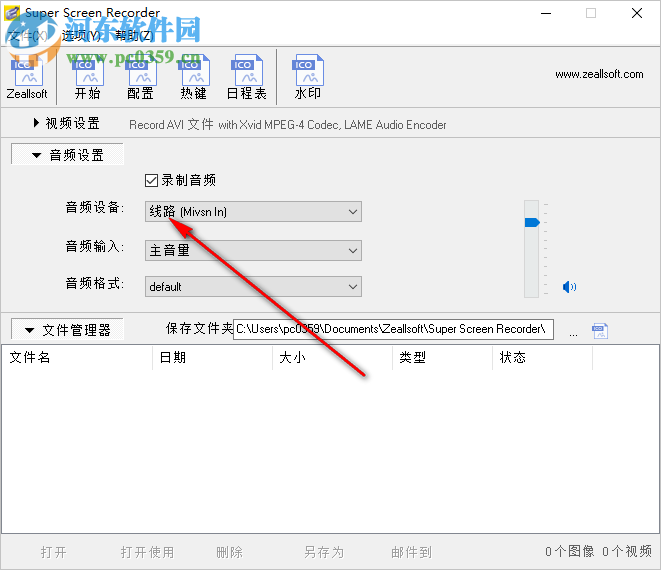The height and width of the screenshot is (570, 661).
Task: Sort by 类型 column header
Action: coord(442,358)
